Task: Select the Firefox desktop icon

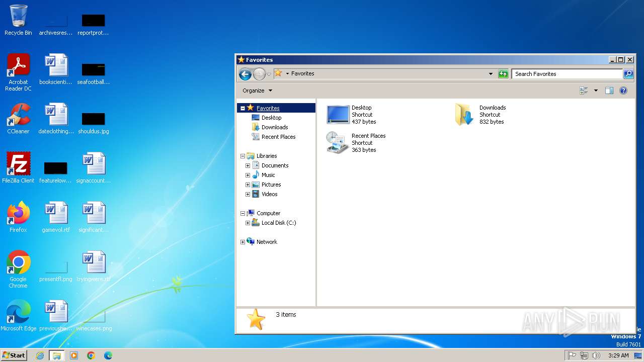Action: coord(18,217)
